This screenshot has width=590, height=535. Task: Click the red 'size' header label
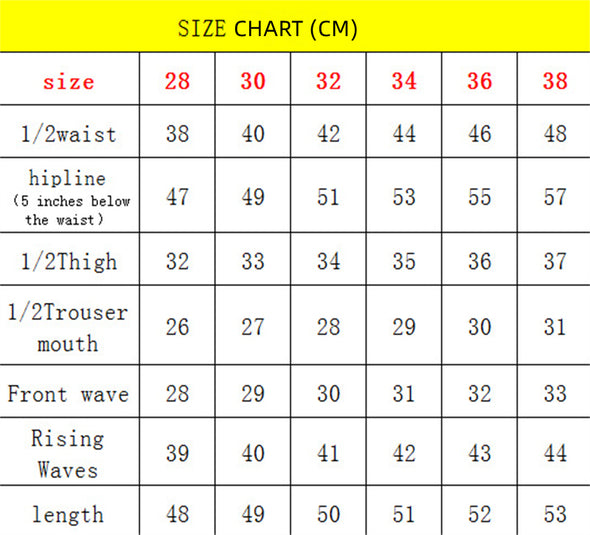(68, 82)
